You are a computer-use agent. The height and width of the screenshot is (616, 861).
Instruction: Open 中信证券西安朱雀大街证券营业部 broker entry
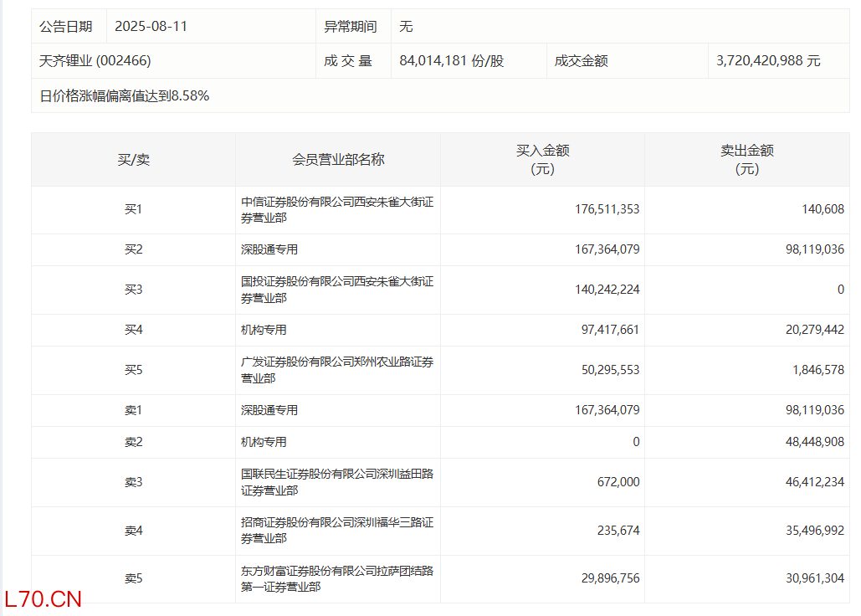point(336,209)
